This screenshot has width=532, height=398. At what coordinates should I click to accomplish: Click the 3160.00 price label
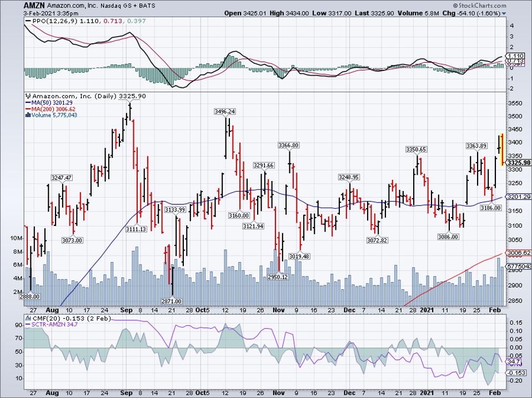pos(239,215)
